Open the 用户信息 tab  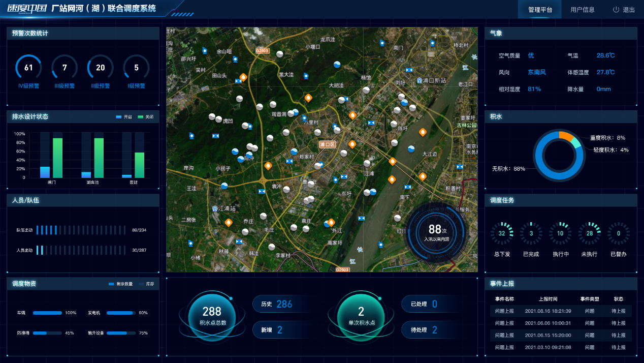[x=582, y=10]
